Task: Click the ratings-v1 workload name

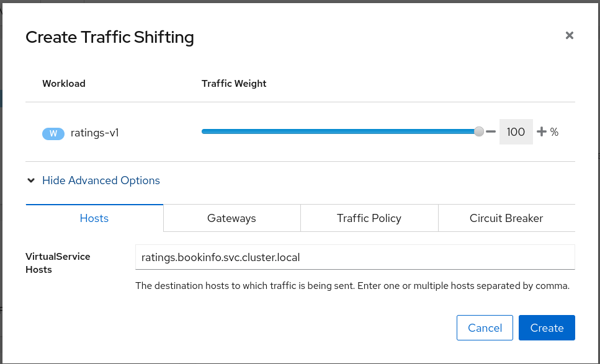Action: point(94,133)
